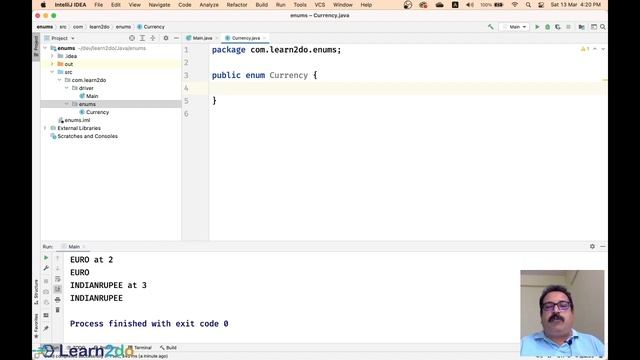
Task: Close the Currency.java tab
Action: click(264, 38)
